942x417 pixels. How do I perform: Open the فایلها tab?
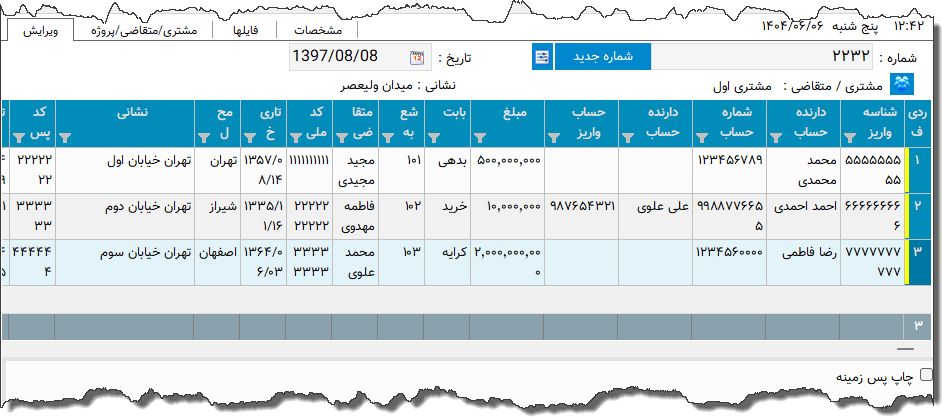click(x=245, y=31)
